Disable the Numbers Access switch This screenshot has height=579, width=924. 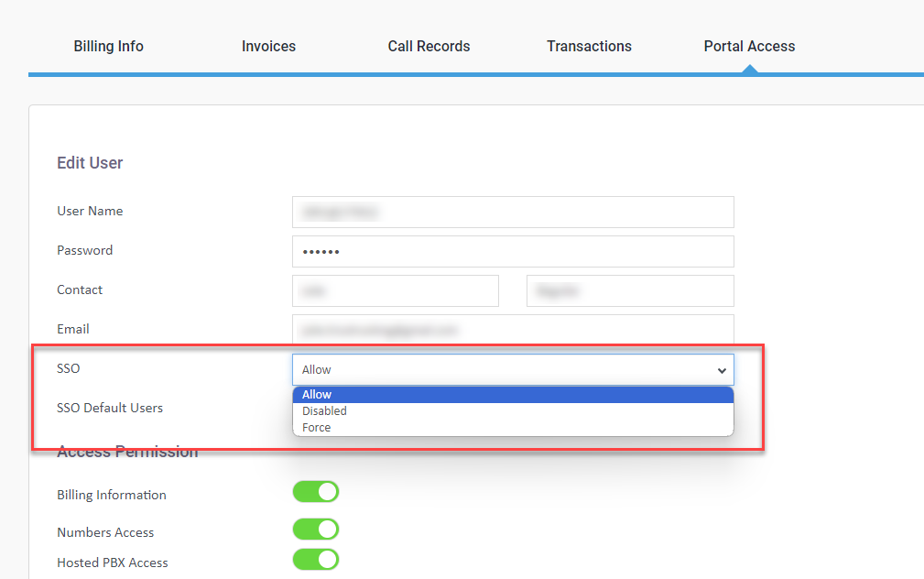(x=316, y=530)
